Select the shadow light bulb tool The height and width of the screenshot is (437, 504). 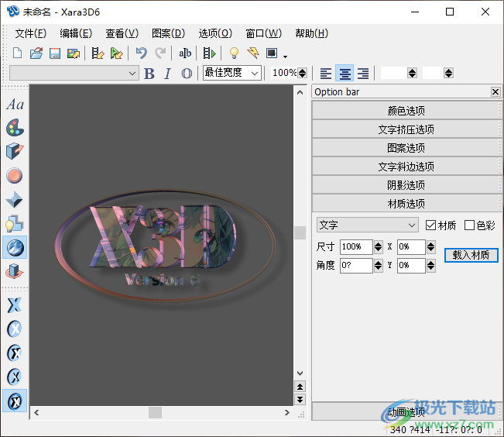point(15,224)
